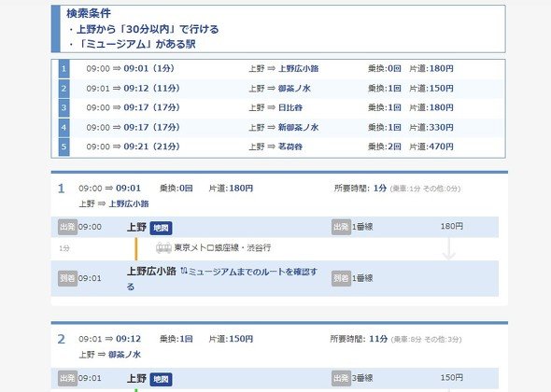Image resolution: width=551 pixels, height=392 pixels.
Task: Click the train icon beside 東京メトロ銀座線
Action: pyautogui.click(x=163, y=248)
